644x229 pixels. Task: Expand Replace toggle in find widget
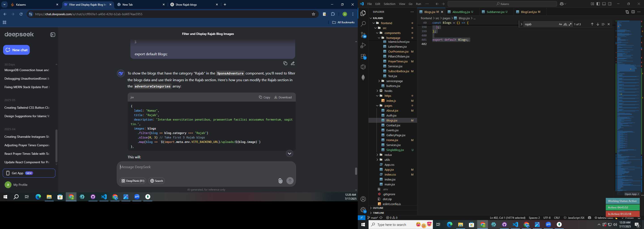point(521,24)
